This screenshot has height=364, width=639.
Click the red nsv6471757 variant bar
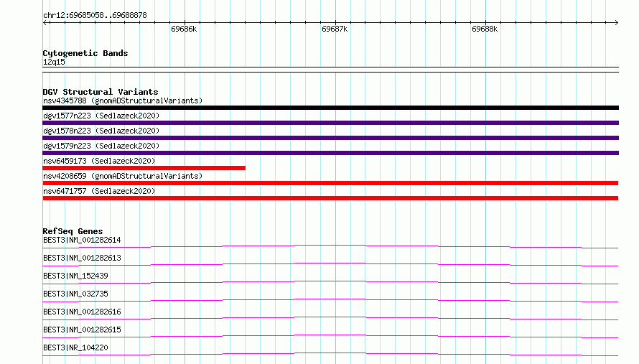tap(330, 198)
